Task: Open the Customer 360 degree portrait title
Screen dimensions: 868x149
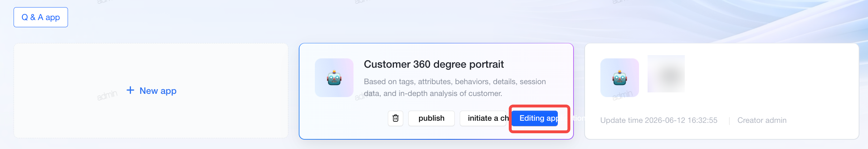Action: pos(434,64)
